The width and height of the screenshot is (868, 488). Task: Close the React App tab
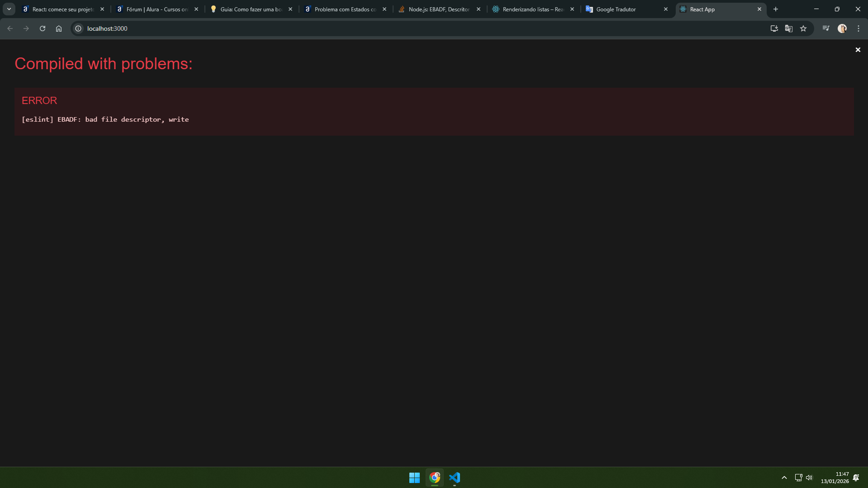[759, 9]
